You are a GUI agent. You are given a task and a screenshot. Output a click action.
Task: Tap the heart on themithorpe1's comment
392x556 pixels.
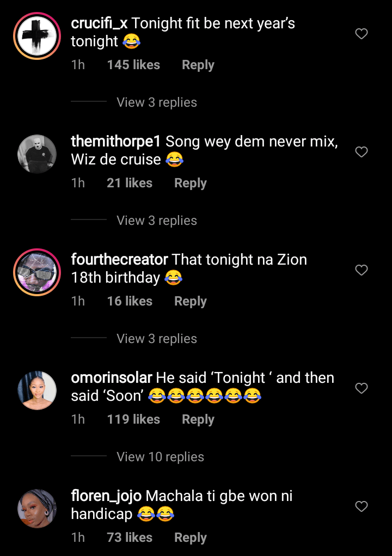pyautogui.click(x=362, y=152)
